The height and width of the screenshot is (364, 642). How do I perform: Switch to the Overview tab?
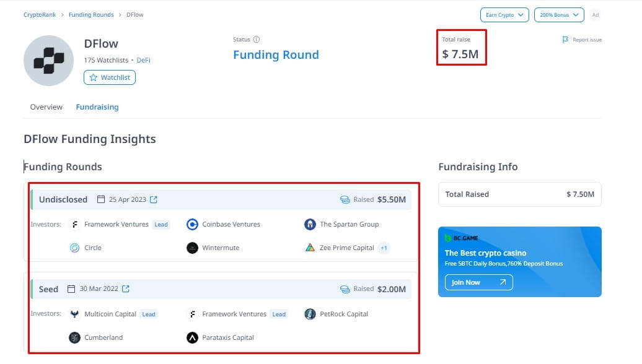point(46,106)
